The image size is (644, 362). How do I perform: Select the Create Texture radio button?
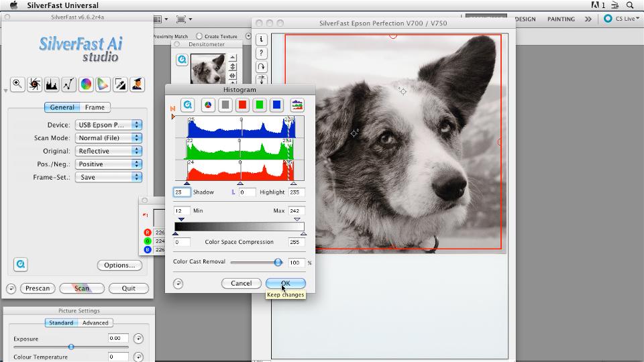tap(199, 36)
